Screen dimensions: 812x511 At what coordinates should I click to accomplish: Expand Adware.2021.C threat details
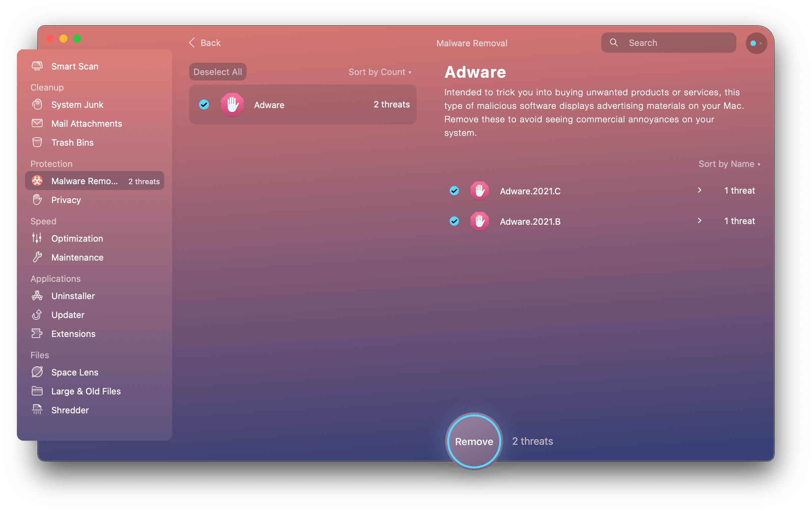(x=700, y=190)
